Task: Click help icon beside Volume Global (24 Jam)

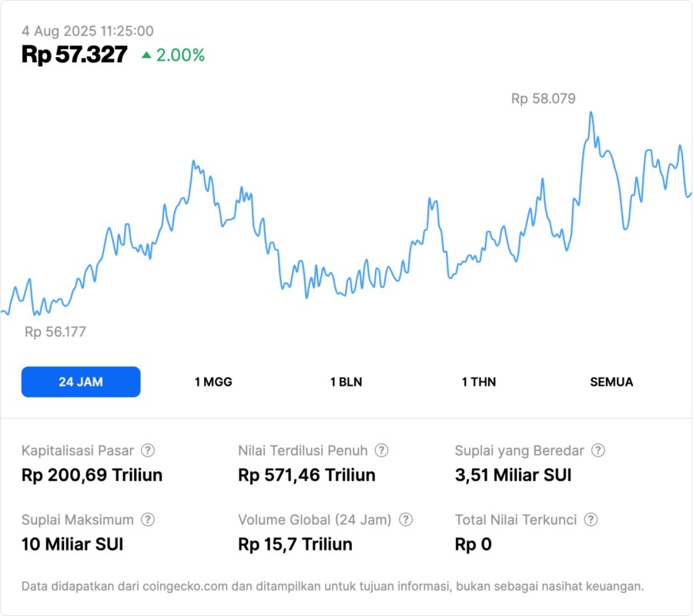Action: [406, 520]
